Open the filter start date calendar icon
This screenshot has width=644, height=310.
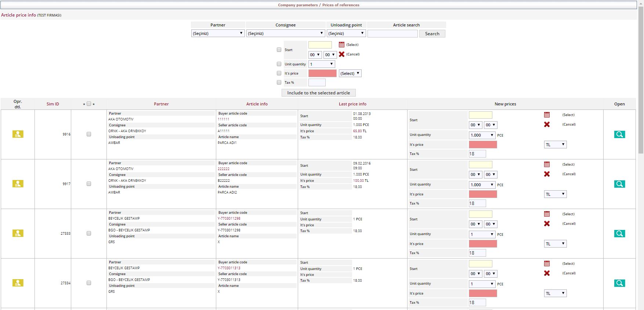pyautogui.click(x=341, y=44)
